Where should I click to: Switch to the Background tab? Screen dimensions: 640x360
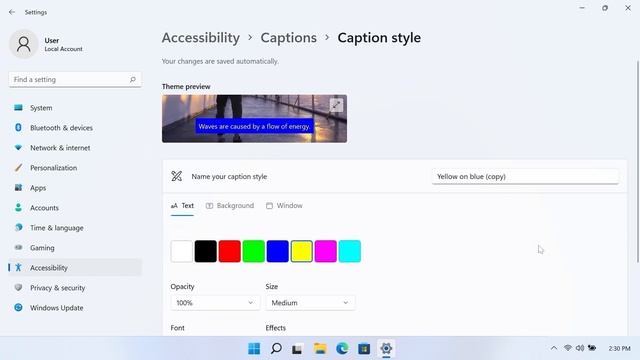pos(230,206)
